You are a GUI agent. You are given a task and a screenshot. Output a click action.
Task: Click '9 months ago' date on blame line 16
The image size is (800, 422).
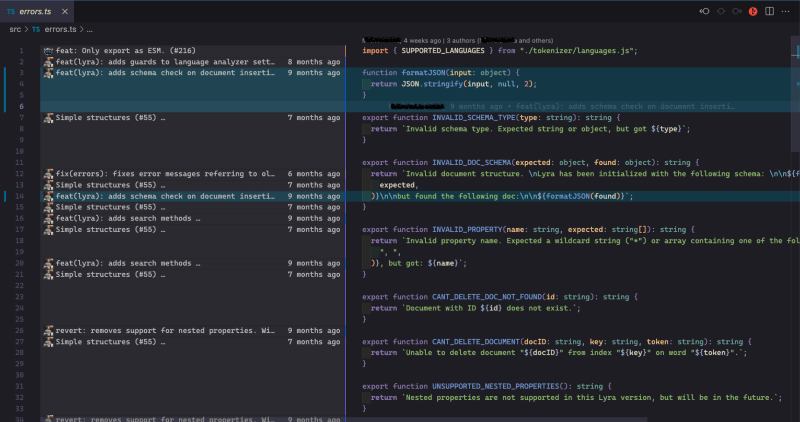pos(314,218)
